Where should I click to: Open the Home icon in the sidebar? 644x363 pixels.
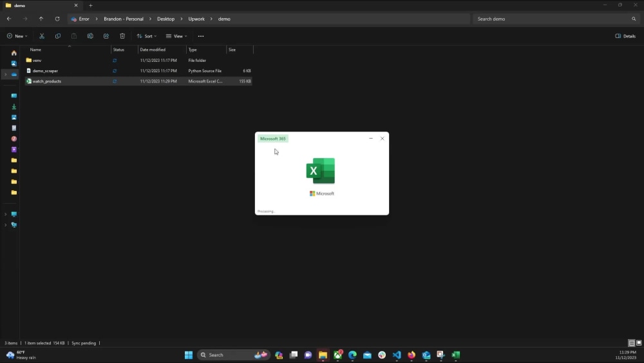pyautogui.click(x=14, y=53)
